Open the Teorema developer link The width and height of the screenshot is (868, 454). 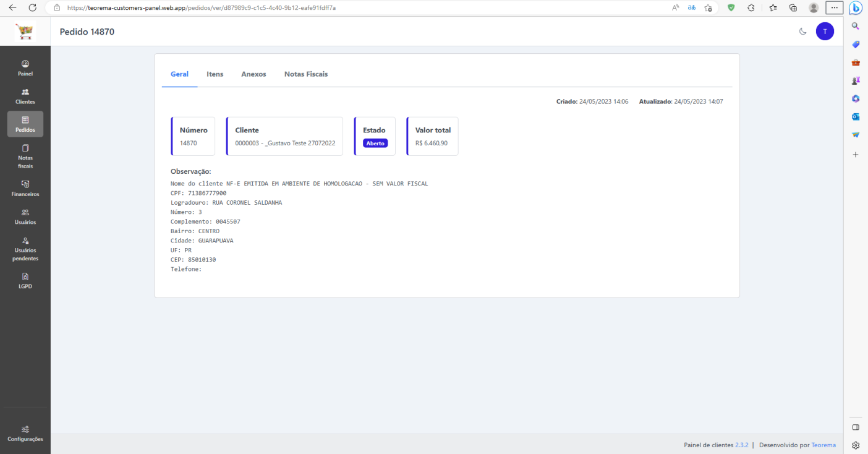[823, 445]
